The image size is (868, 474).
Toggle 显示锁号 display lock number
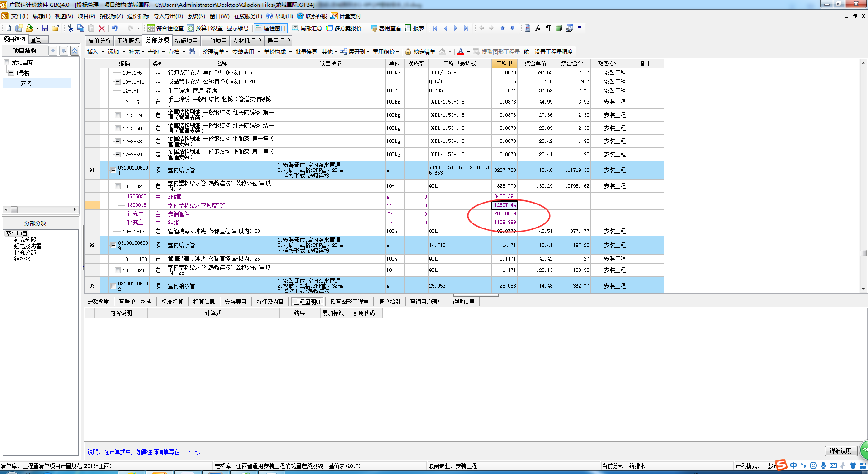(x=238, y=28)
